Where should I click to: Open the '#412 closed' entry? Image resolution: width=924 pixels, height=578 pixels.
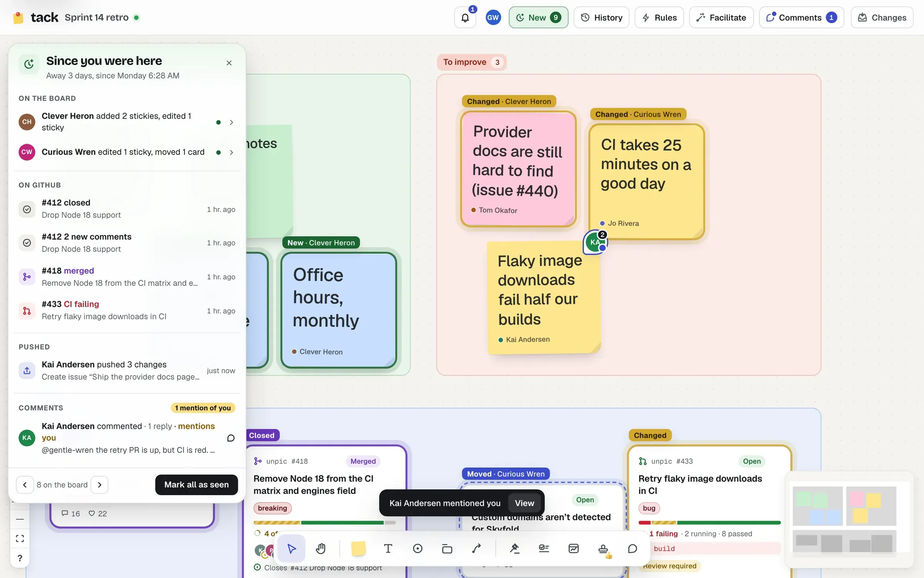(127, 209)
